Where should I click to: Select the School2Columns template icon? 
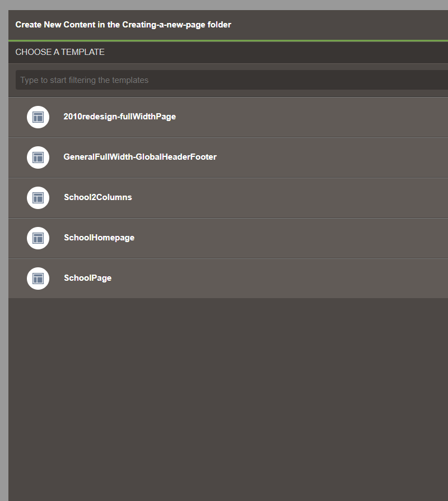pos(38,198)
